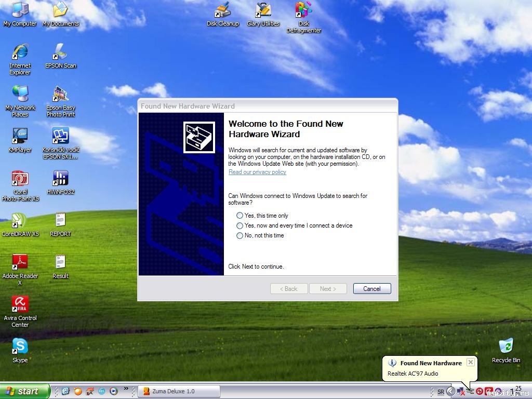The width and height of the screenshot is (532, 399).
Task: Select the CorelDRAW X5 desktop icon
Action: click(x=20, y=224)
